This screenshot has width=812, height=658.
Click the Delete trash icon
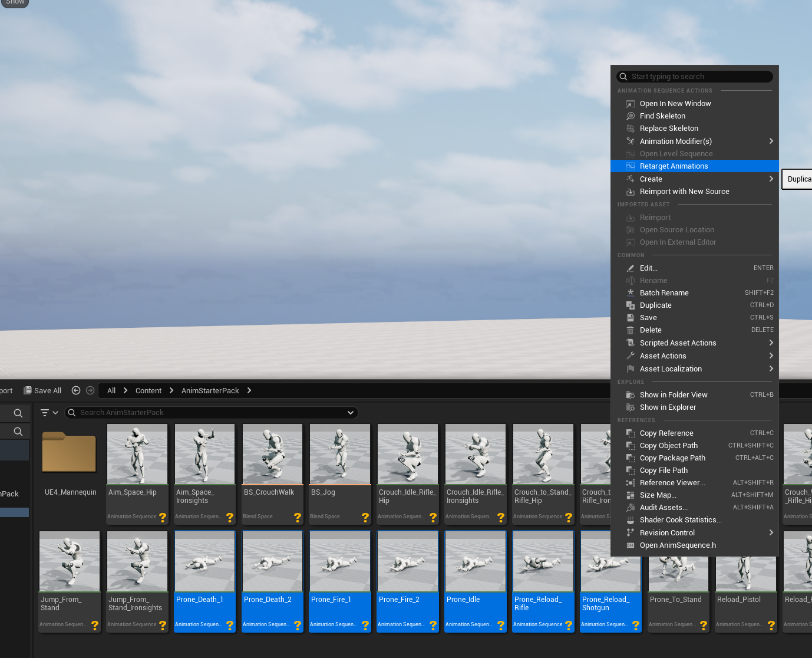(x=630, y=330)
